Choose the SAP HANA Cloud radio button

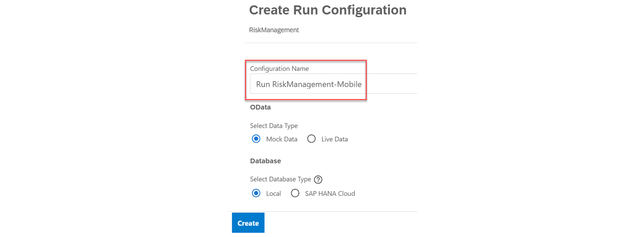coord(295,193)
